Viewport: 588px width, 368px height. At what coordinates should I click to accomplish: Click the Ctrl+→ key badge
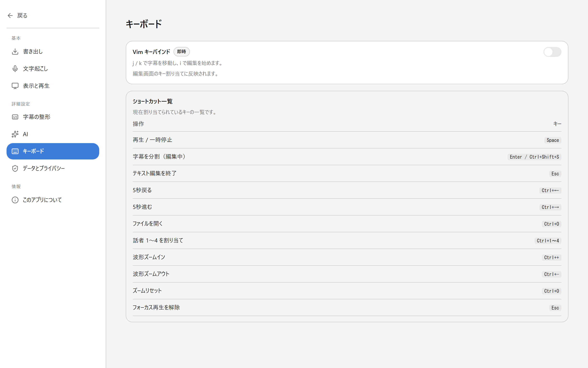550,207
